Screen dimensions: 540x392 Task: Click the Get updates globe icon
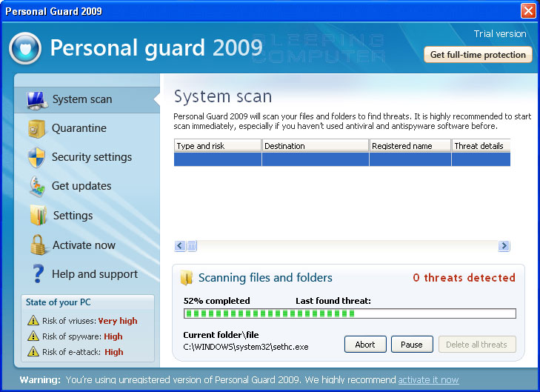pyautogui.click(x=37, y=186)
